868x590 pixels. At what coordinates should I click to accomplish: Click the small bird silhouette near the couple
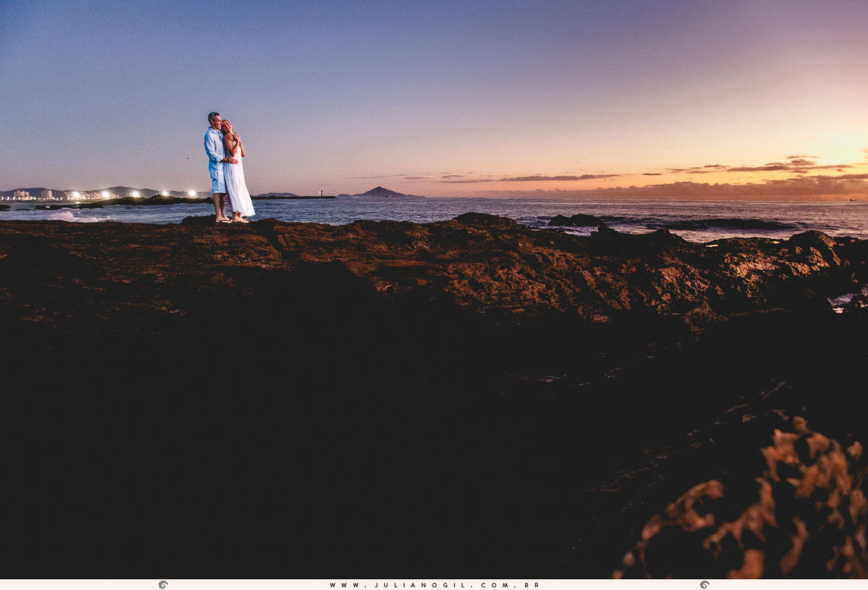[x=187, y=159]
